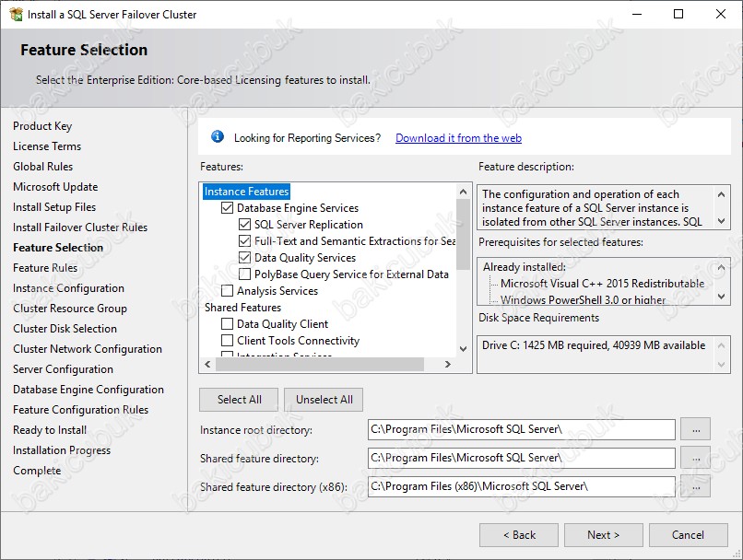Image resolution: width=743 pixels, height=560 pixels.
Task: Toggle the Data Quality Services checkbox
Action: pyautogui.click(x=244, y=258)
